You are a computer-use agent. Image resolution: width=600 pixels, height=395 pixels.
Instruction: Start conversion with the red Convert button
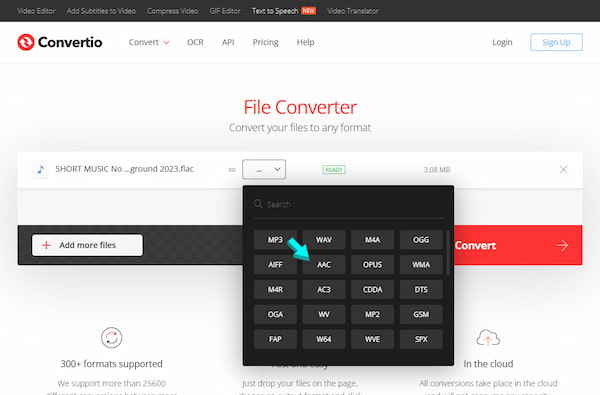pyautogui.click(x=518, y=245)
